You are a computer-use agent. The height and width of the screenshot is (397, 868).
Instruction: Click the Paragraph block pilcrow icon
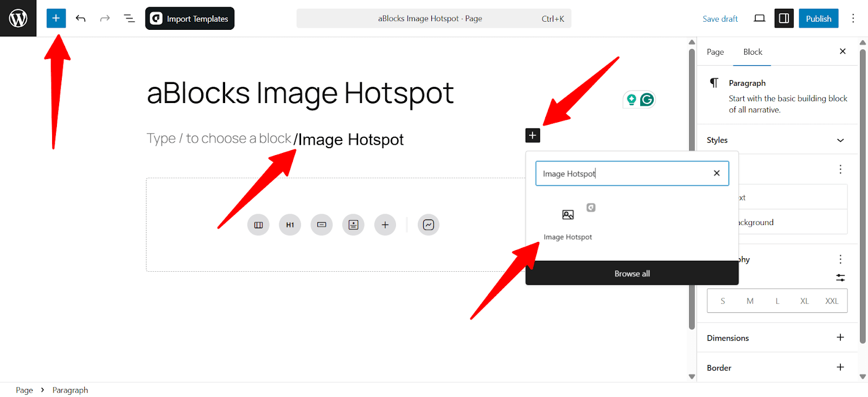(x=714, y=83)
